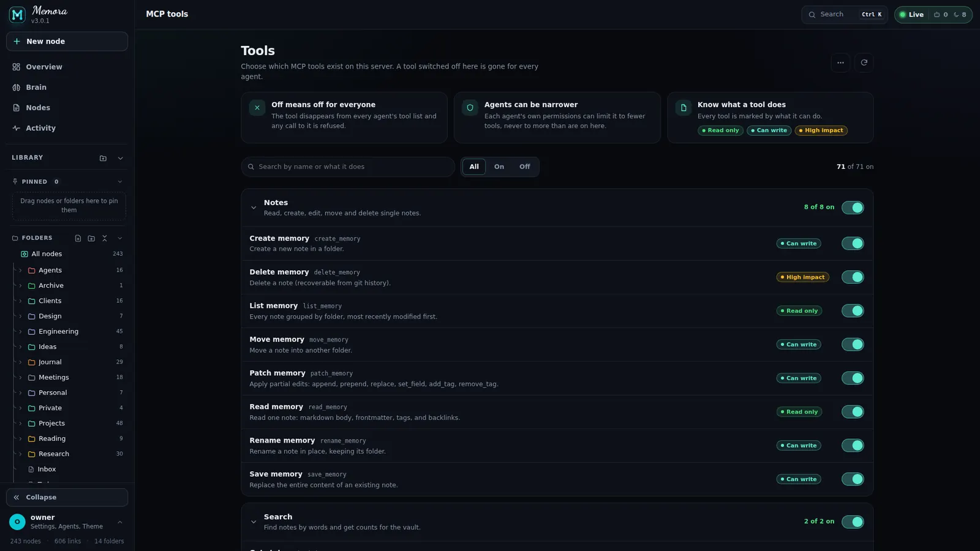The width and height of the screenshot is (980, 551).
Task: Filter tools to On only
Action: 499,167
